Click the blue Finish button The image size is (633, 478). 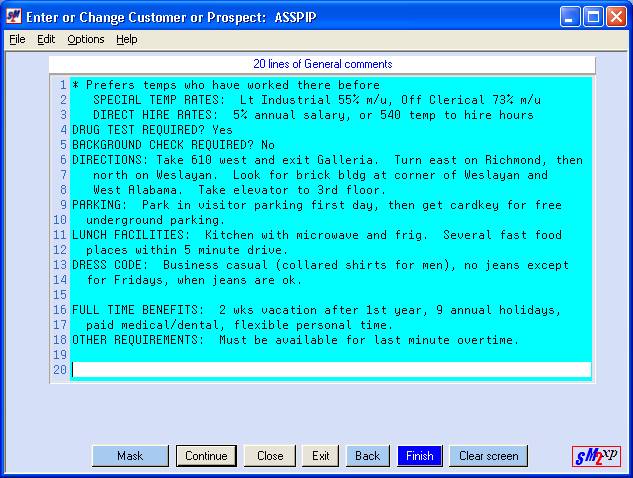(x=419, y=456)
